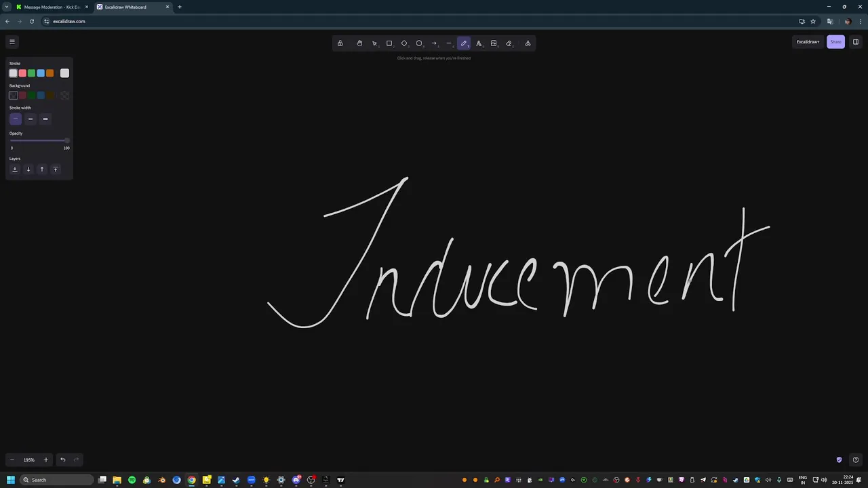Select the Line tool
The image size is (868, 488).
click(x=449, y=43)
